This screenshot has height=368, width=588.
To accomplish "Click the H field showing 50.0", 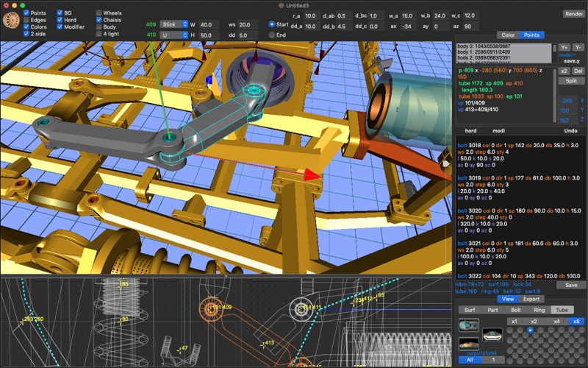I will tap(209, 35).
